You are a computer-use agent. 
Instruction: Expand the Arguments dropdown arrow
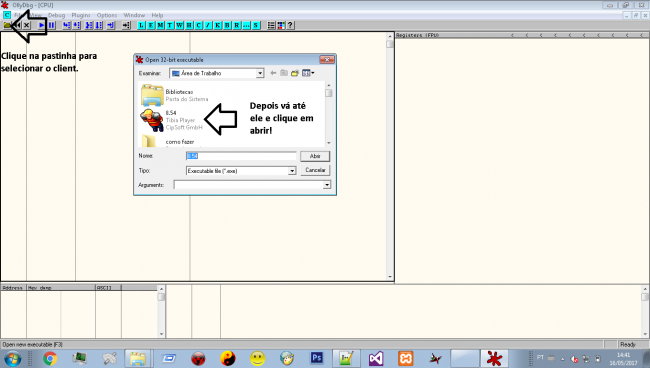coord(327,185)
